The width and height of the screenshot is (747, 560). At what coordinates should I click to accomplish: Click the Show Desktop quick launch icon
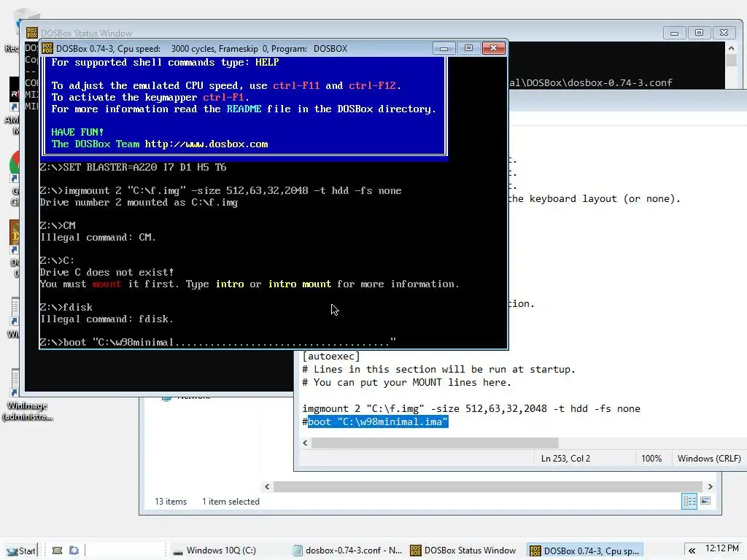[57, 551]
